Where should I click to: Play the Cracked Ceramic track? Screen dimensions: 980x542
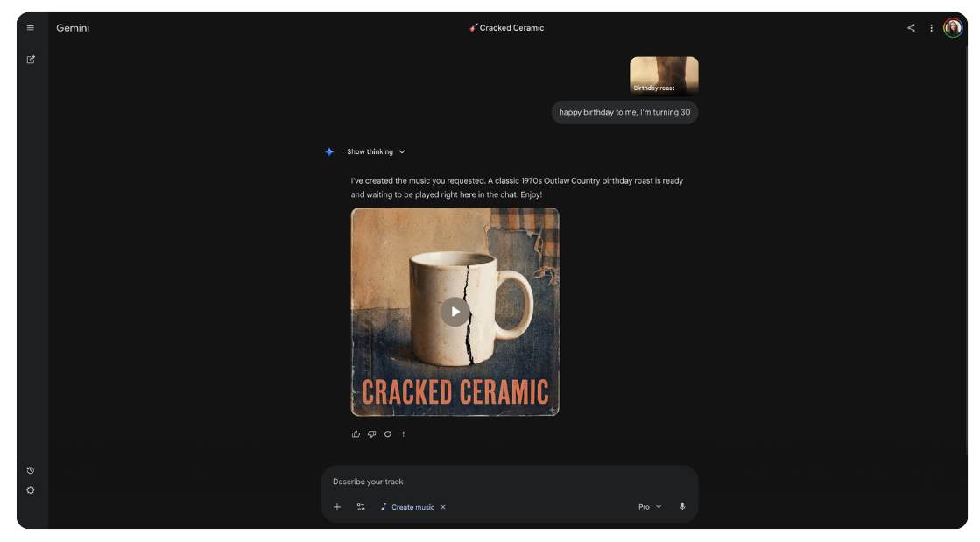click(x=455, y=311)
